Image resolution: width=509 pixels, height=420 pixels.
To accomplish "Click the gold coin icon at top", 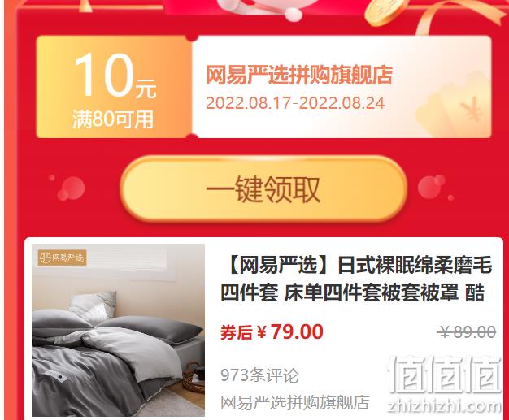I will (x=385, y=11).
